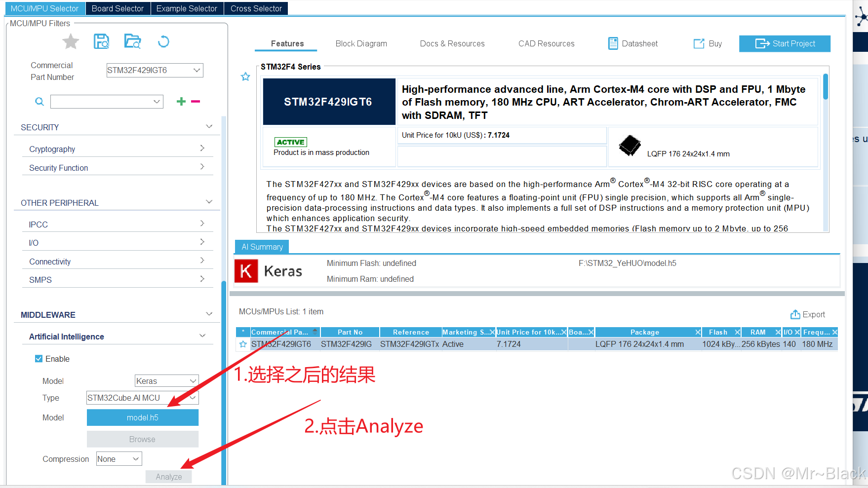This screenshot has width=868, height=488.
Task: Click the Analyze button
Action: coord(169,477)
